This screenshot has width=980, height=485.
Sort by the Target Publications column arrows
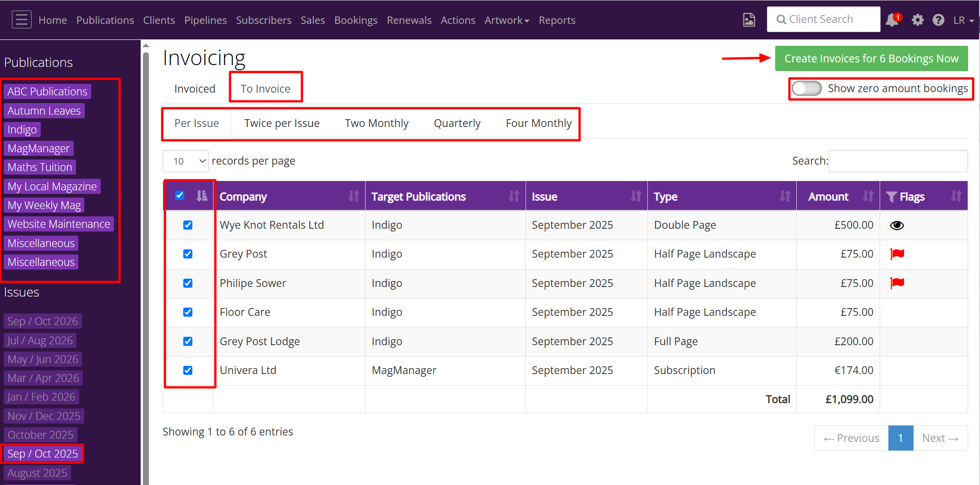514,196
